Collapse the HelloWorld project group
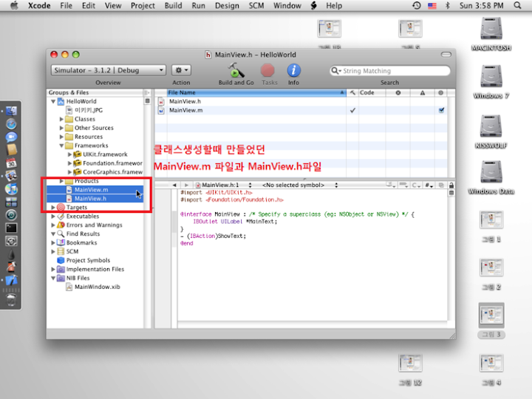532x399 pixels. click(53, 101)
